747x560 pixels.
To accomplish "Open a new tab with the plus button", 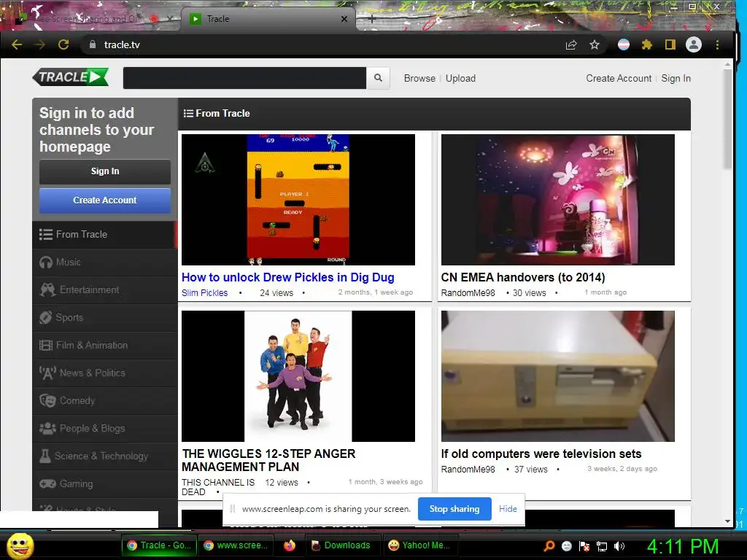I will click(x=372, y=19).
